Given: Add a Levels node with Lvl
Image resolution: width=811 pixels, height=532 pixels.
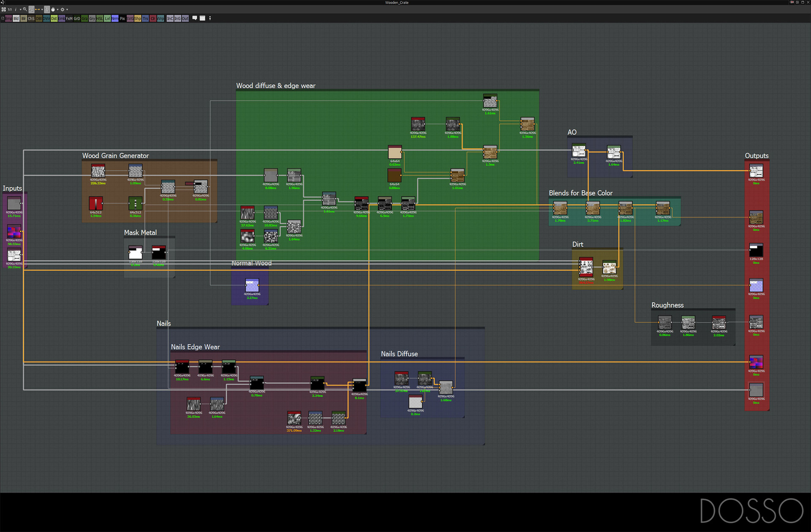Looking at the screenshot, I should (107, 19).
